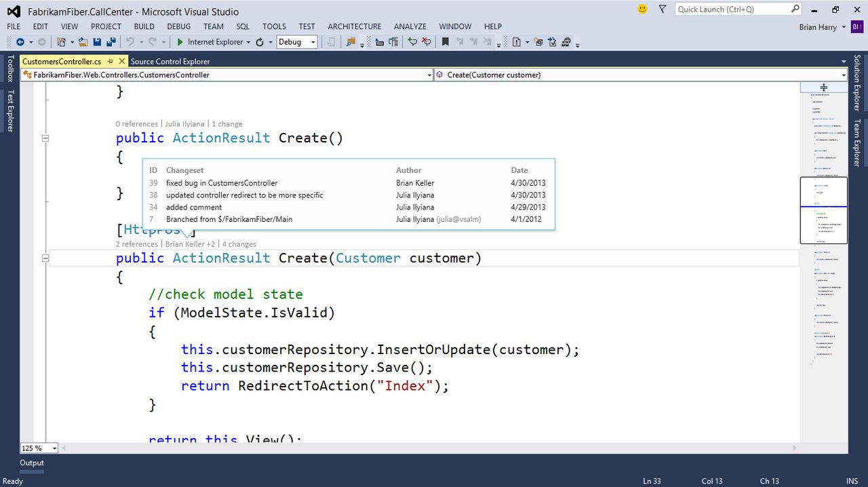Image resolution: width=868 pixels, height=487 pixels.
Task: Open the Internet Explorer browser dropdown arrow
Action: pos(248,42)
